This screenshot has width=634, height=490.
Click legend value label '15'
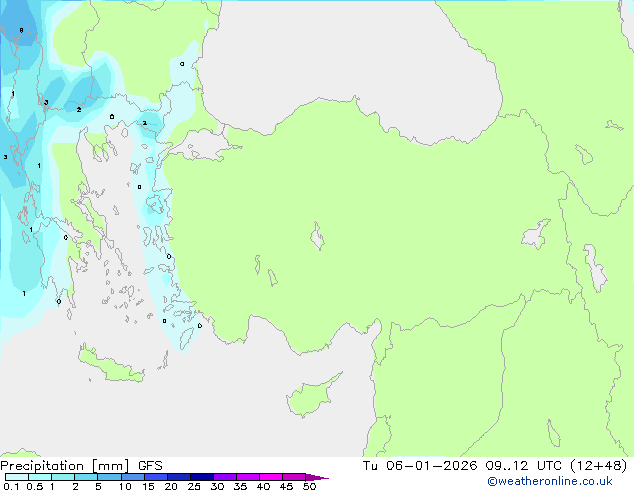(148, 486)
